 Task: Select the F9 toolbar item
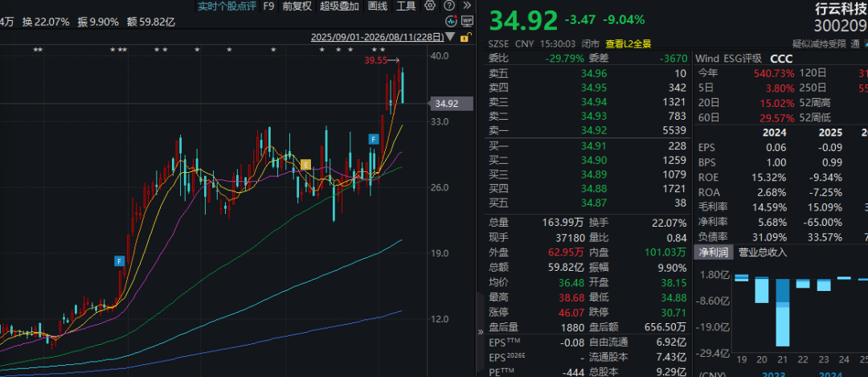tap(268, 6)
